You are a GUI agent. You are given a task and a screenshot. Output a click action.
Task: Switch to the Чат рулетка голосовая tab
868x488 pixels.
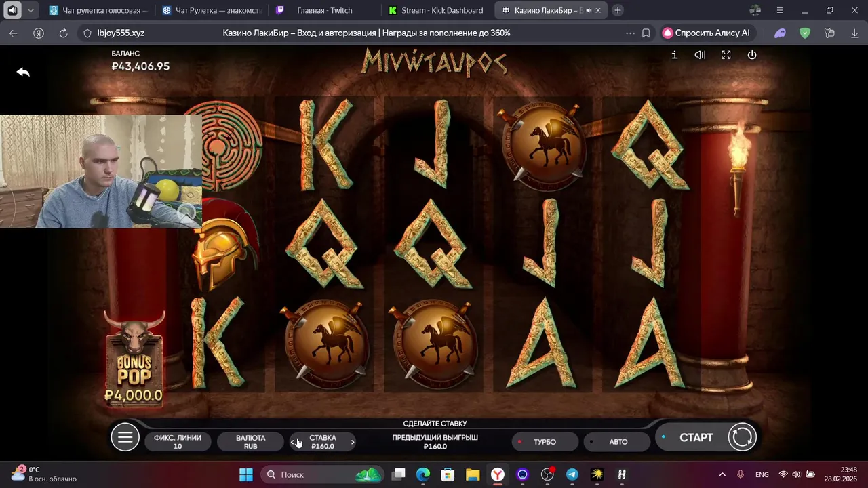98,10
